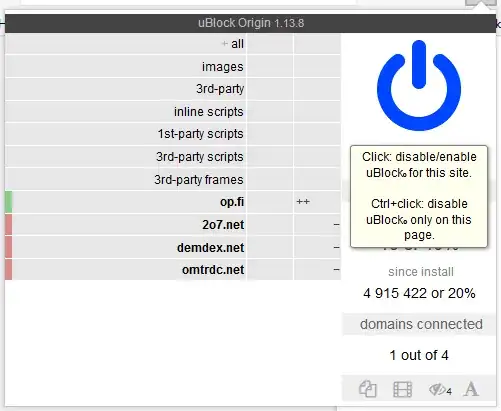Click global rule cell for inline scripts

(x=270, y=112)
